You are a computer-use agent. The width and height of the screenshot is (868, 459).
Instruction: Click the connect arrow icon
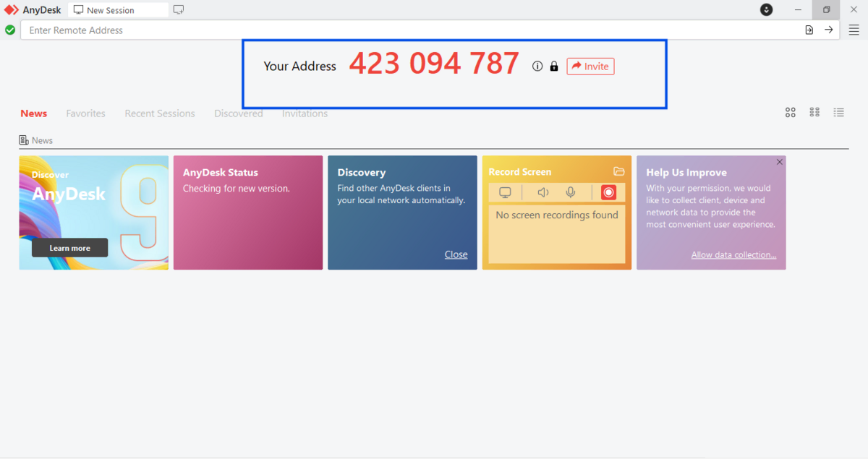tap(829, 30)
